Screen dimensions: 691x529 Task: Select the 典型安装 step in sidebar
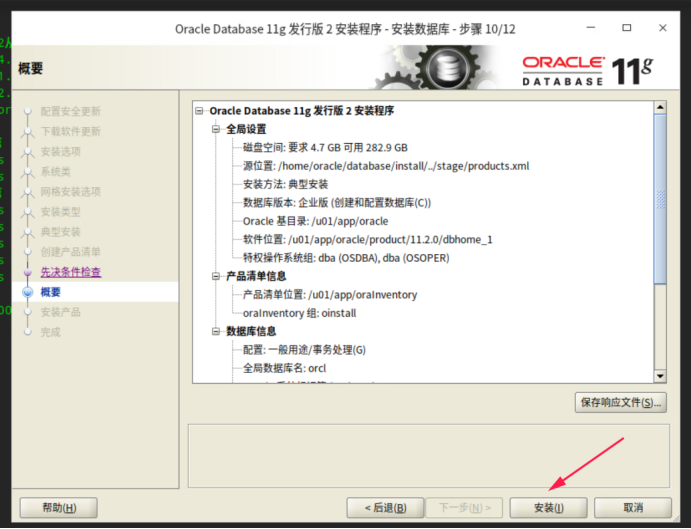(61, 232)
